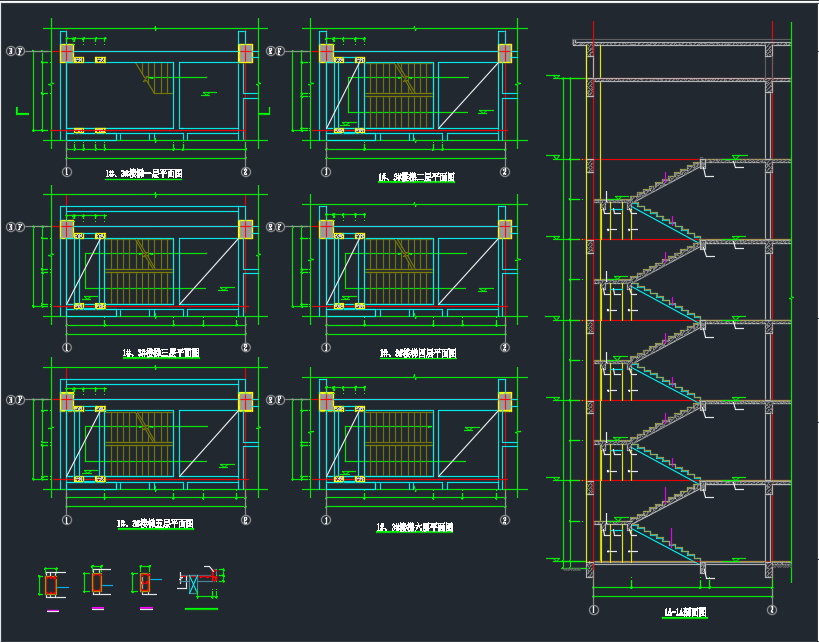
Task: Select the top-left yellow column in first-floor plan
Action: (x=67, y=53)
